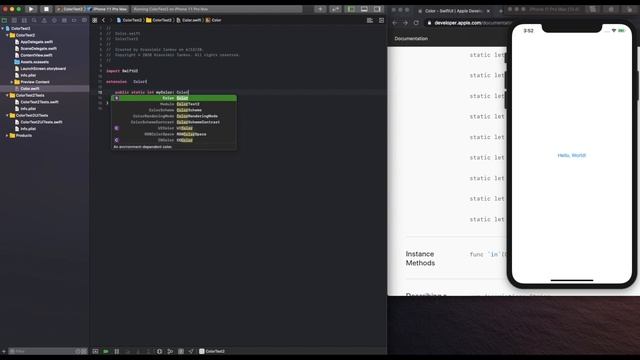Toggle the hide debug area button in debug bar
The height and width of the screenshot is (360, 640).
coord(96,351)
